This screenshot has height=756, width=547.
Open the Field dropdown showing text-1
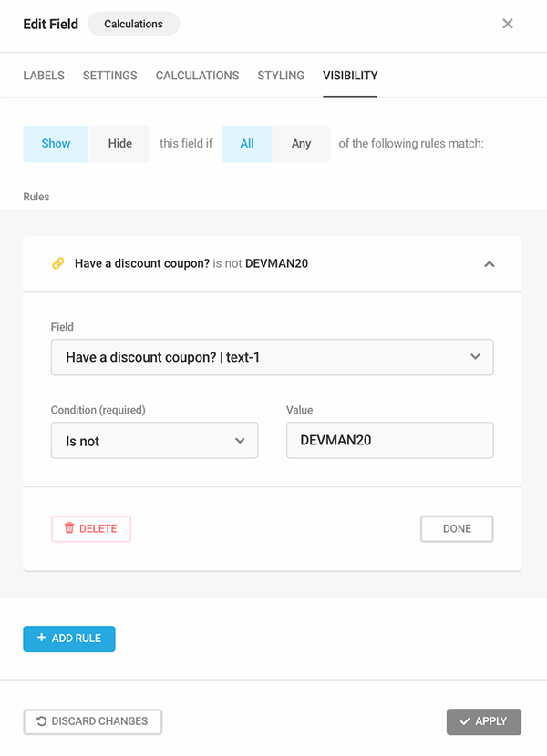click(272, 357)
